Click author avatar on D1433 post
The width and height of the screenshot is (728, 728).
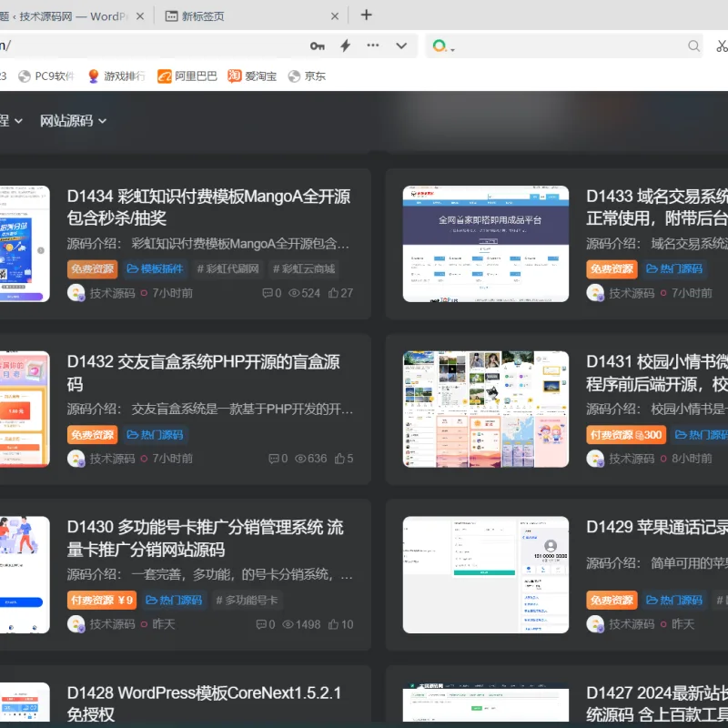(x=595, y=293)
